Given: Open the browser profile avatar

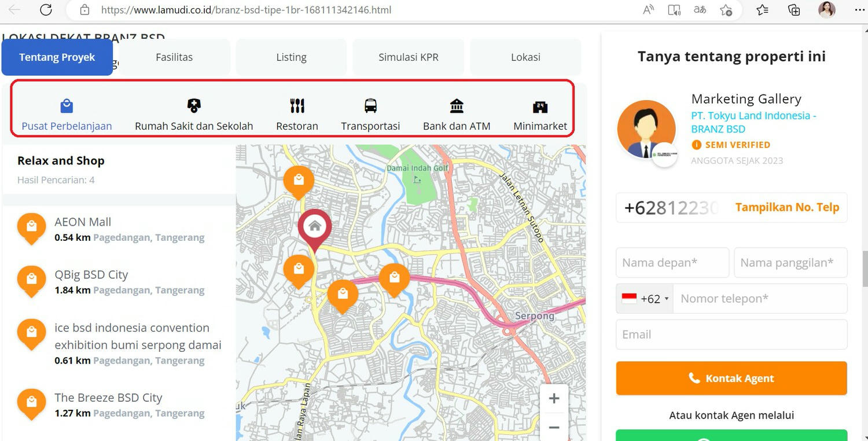Looking at the screenshot, I should 827,10.
